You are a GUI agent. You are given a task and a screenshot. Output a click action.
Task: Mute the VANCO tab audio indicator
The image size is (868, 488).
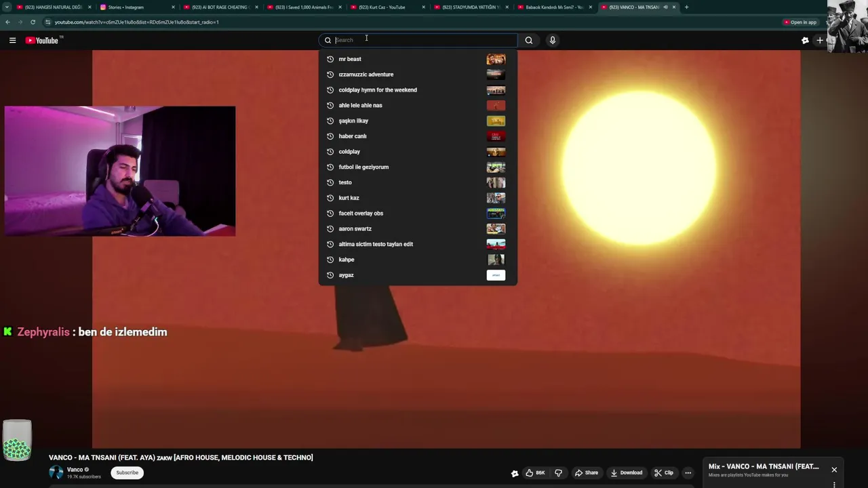(x=665, y=7)
